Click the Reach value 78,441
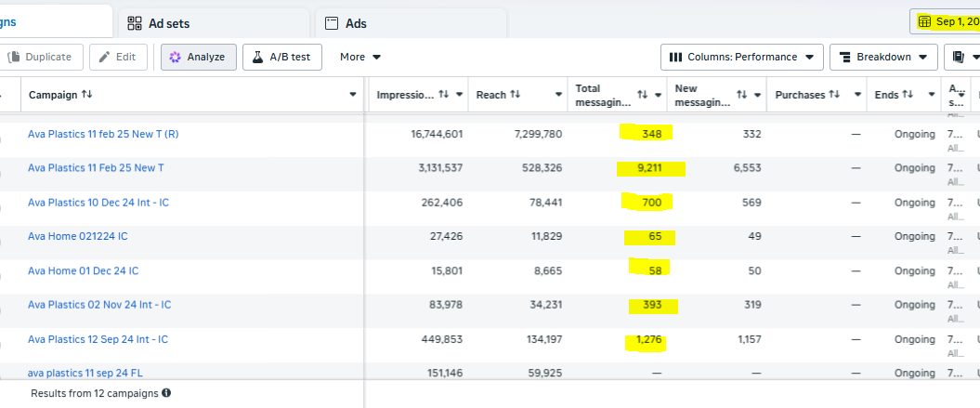Image resolution: width=980 pixels, height=408 pixels. (543, 203)
